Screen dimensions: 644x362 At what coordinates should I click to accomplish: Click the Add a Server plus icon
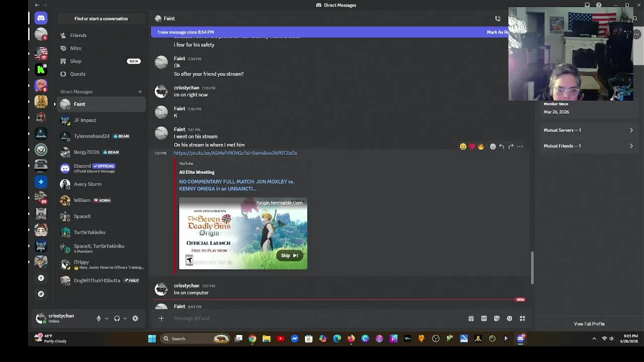tap(41, 278)
